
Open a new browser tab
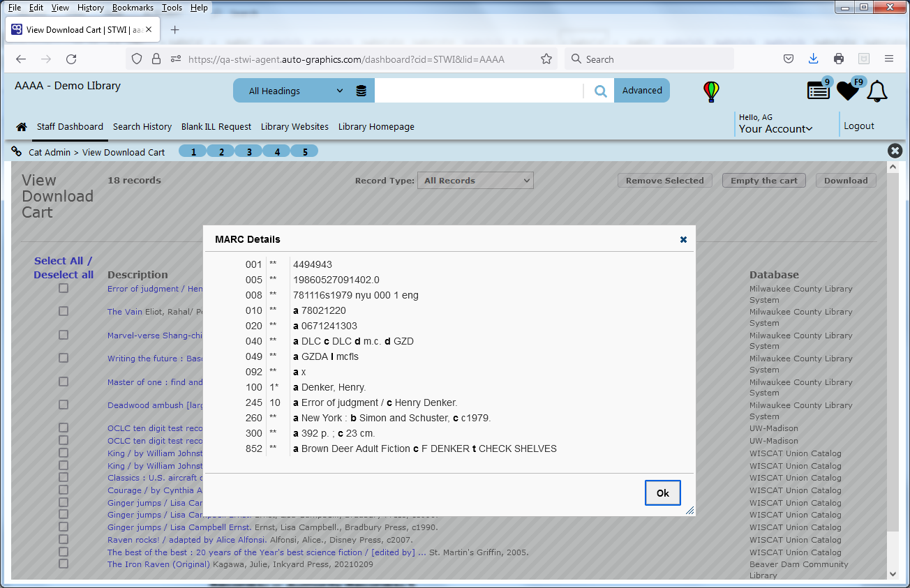(174, 29)
